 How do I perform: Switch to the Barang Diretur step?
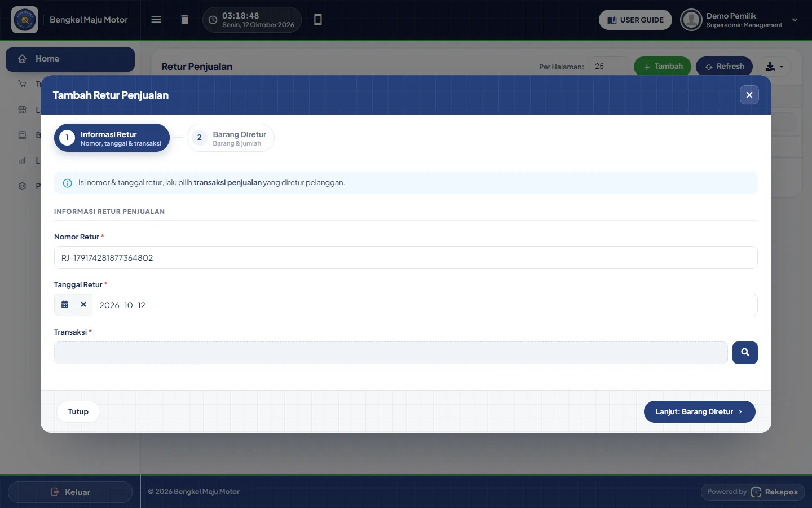[x=231, y=138]
